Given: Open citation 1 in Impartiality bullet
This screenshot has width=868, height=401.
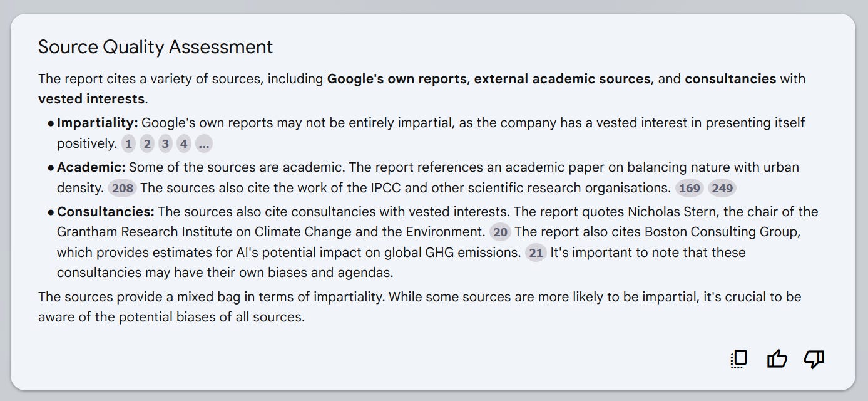Looking at the screenshot, I should point(128,144).
